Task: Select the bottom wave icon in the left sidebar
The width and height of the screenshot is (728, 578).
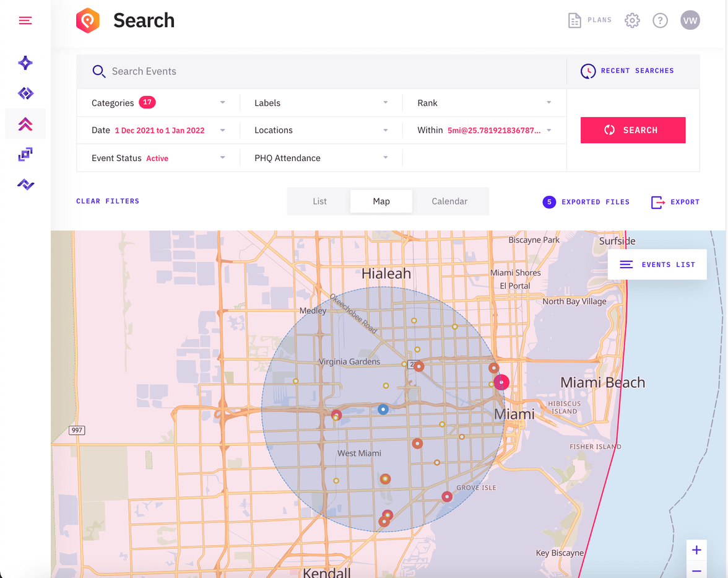Action: (25, 184)
